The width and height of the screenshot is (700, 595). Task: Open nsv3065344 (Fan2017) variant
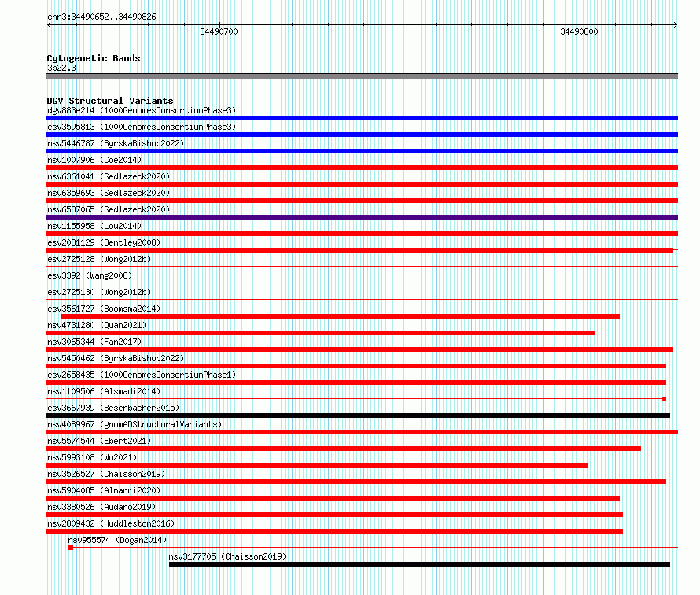pyautogui.click(x=94, y=342)
